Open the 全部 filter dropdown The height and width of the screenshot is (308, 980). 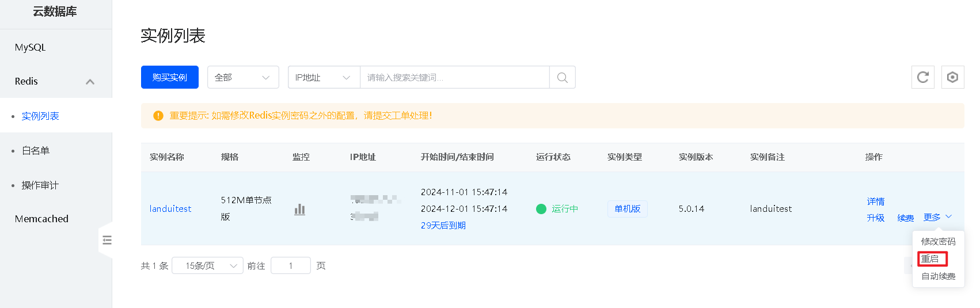[x=242, y=78]
